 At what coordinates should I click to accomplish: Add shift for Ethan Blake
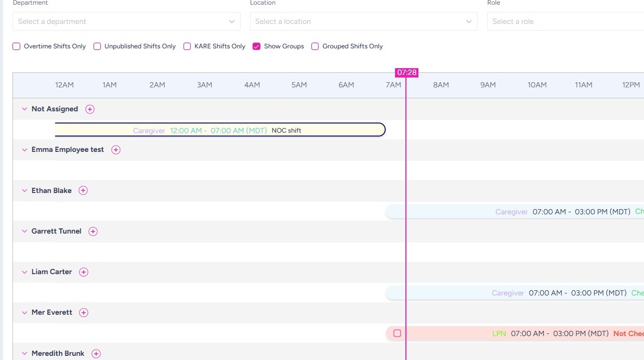click(x=83, y=190)
